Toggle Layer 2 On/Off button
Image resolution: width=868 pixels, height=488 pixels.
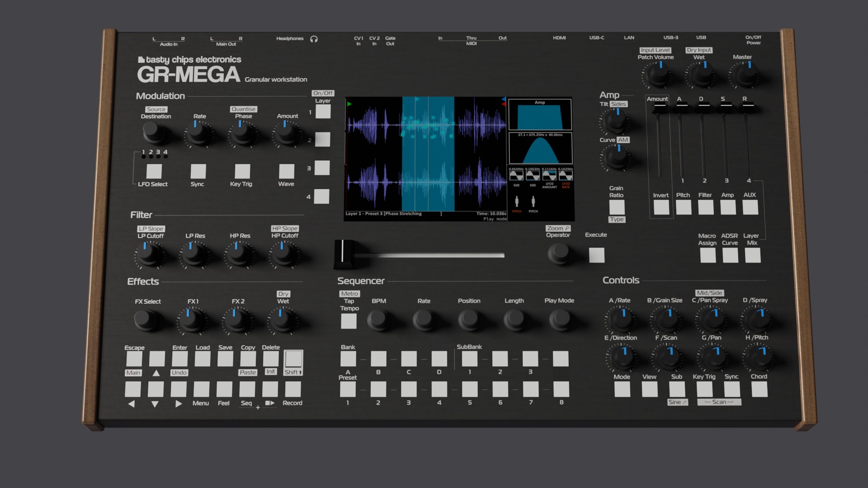coord(322,139)
